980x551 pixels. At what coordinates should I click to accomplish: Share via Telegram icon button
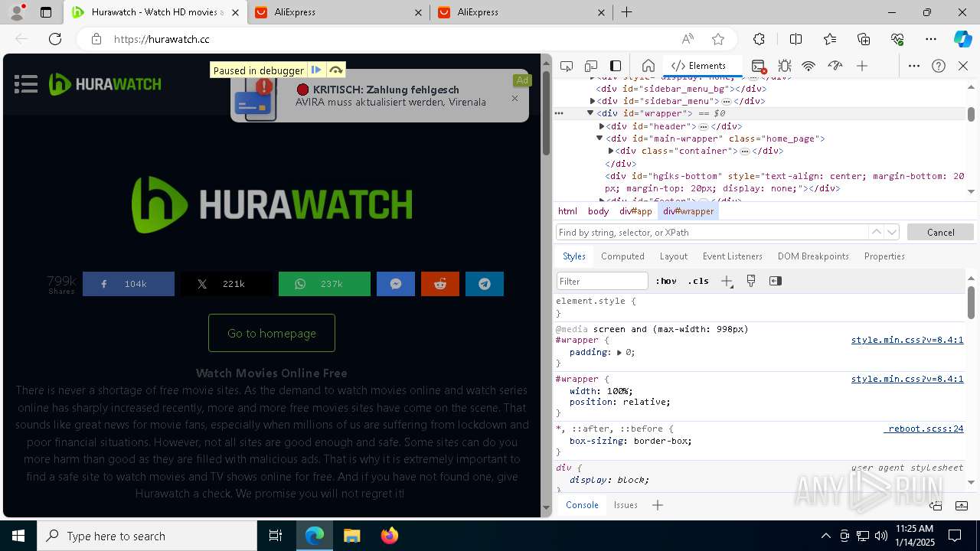pyautogui.click(x=485, y=284)
